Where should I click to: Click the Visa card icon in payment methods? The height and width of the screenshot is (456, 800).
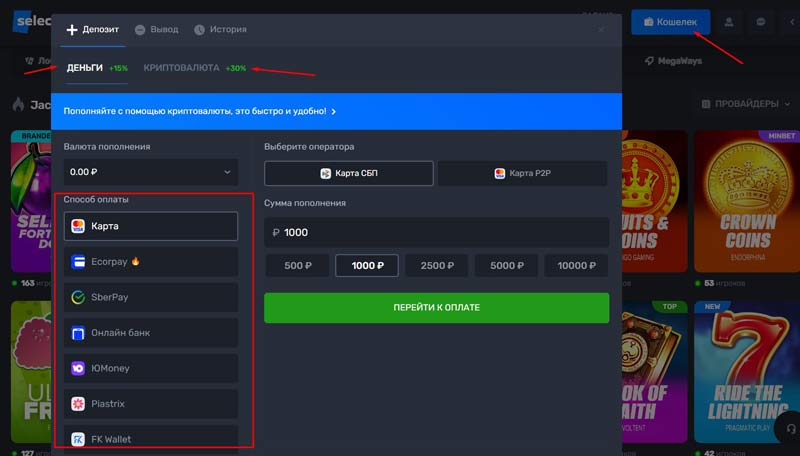pos(78,227)
